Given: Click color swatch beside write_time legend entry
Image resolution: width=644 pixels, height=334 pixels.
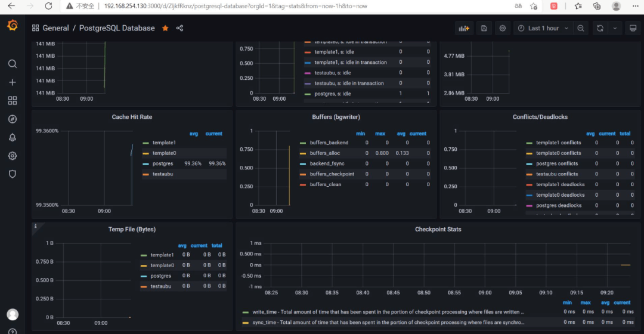Looking at the screenshot, I should [246, 312].
